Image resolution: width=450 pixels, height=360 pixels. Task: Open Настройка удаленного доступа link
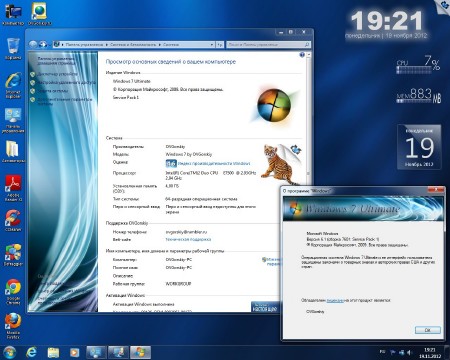66,82
